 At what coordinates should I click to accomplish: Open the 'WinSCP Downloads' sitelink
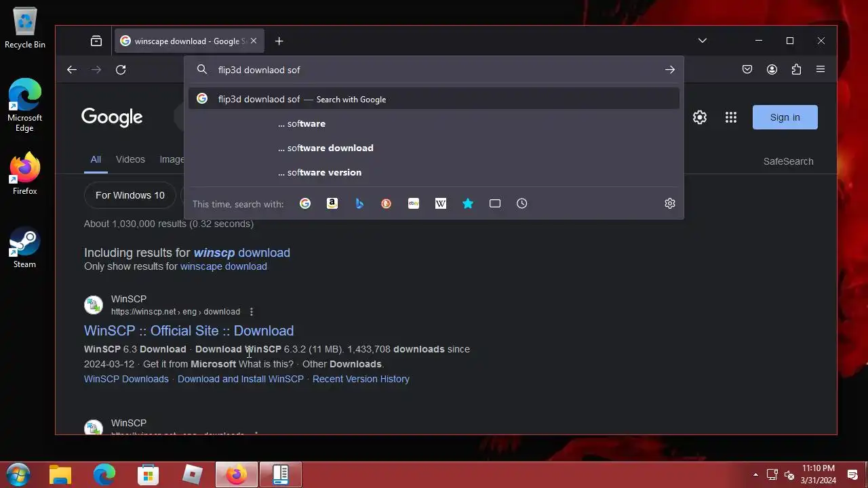point(126,379)
